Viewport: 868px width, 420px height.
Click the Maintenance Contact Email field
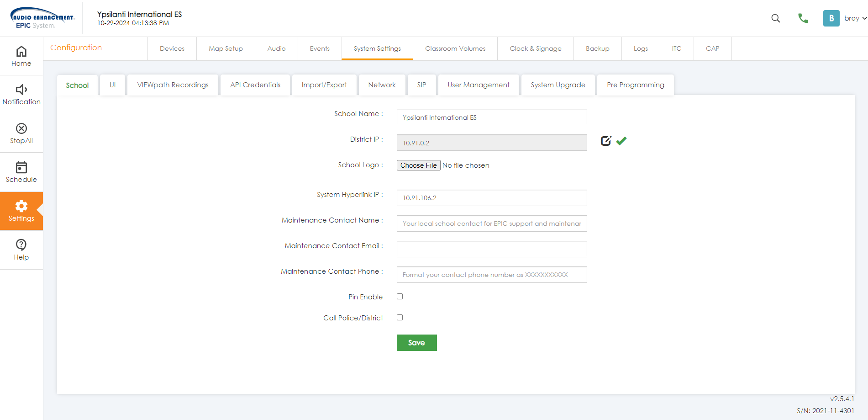[x=491, y=249]
